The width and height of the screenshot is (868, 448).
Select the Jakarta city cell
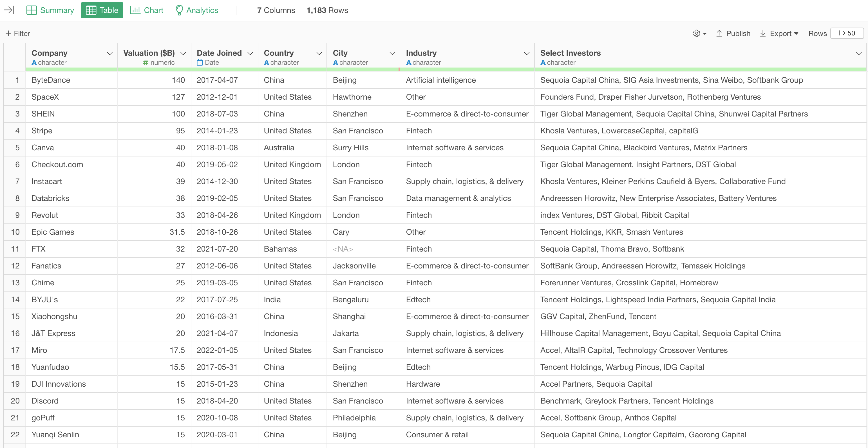pos(364,333)
